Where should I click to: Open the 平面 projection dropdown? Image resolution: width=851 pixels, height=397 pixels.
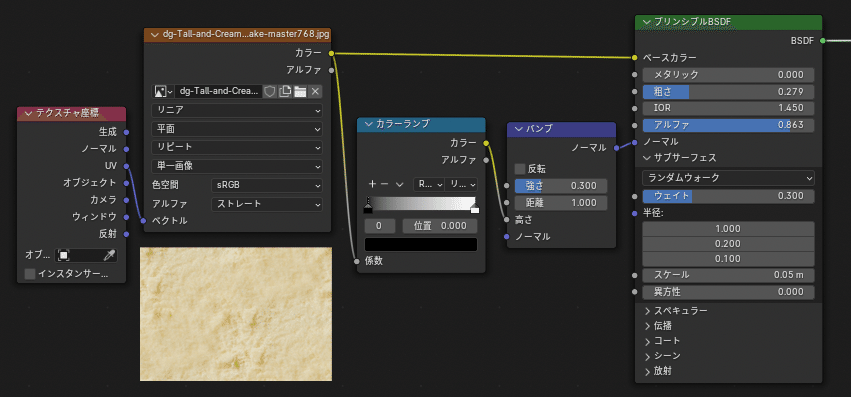pos(237,129)
